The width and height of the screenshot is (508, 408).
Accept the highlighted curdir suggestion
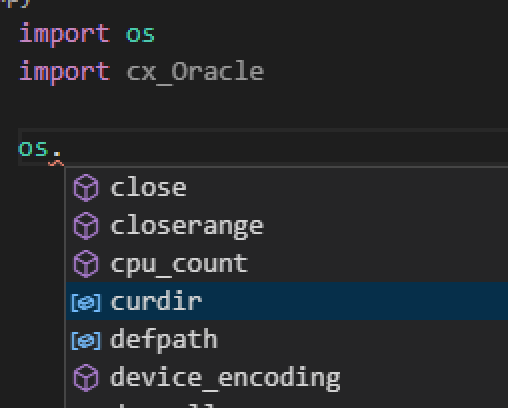coord(287,302)
